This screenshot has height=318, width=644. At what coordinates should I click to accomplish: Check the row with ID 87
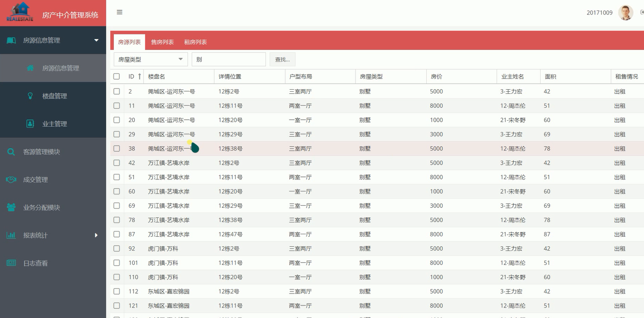(x=117, y=234)
